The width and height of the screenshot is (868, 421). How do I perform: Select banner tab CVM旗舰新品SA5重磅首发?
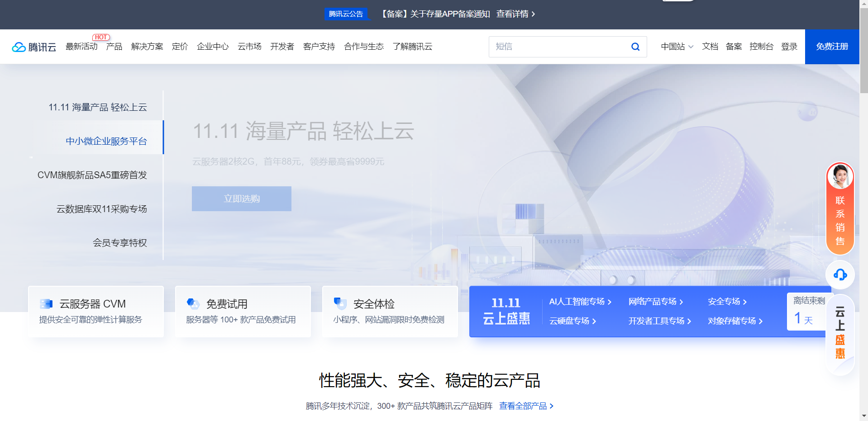92,175
